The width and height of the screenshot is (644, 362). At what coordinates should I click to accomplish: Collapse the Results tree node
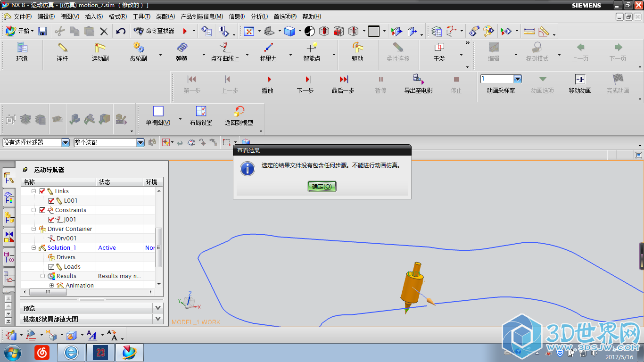[x=42, y=276]
